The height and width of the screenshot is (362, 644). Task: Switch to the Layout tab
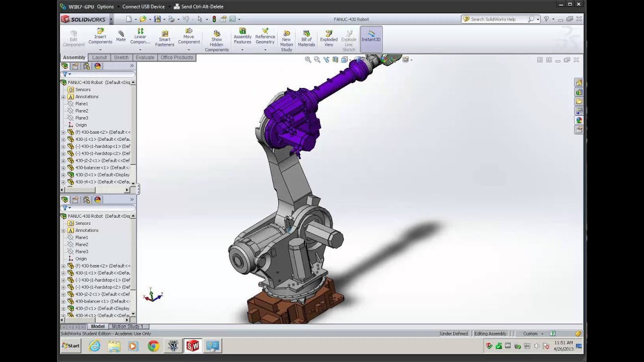pos(99,57)
